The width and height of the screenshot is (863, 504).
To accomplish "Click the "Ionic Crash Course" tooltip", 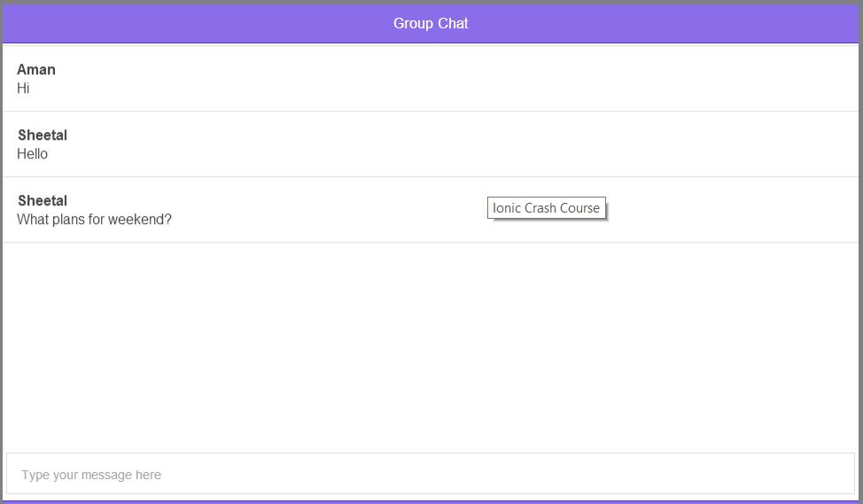I will point(546,208).
